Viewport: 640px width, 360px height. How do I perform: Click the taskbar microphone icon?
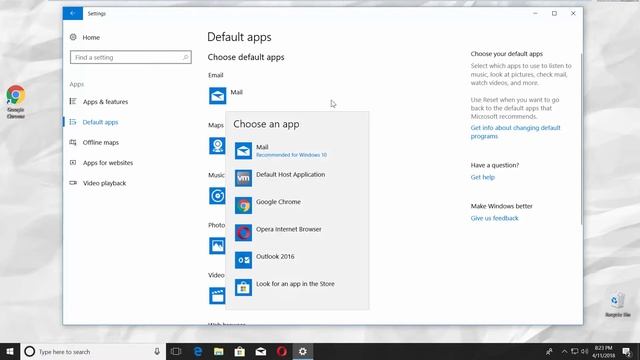coord(157,351)
